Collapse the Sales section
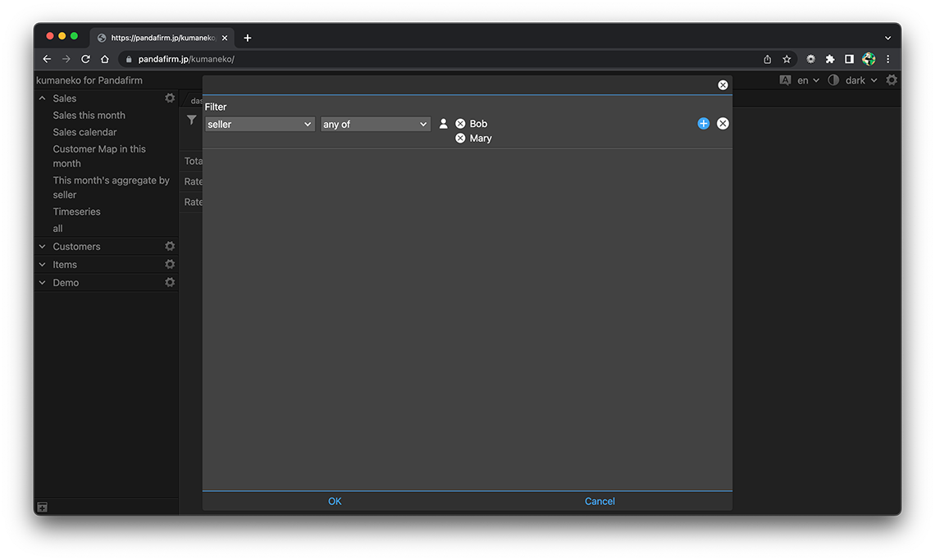This screenshot has width=935, height=560. click(43, 98)
